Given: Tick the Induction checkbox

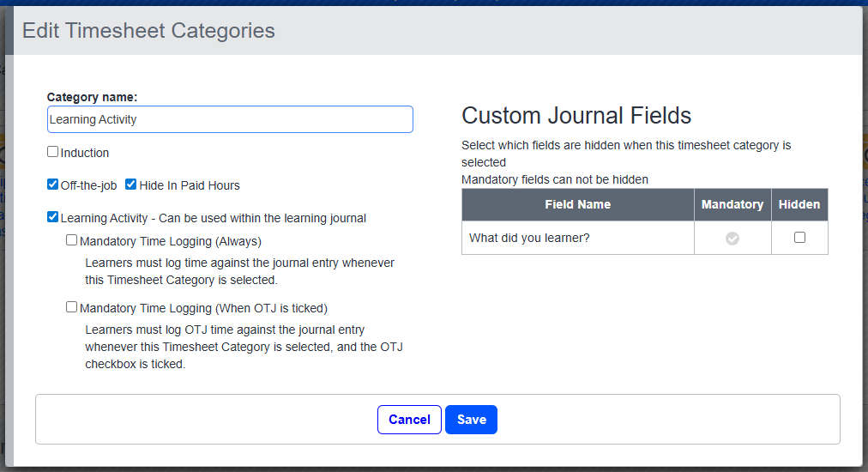Looking at the screenshot, I should pyautogui.click(x=53, y=152).
